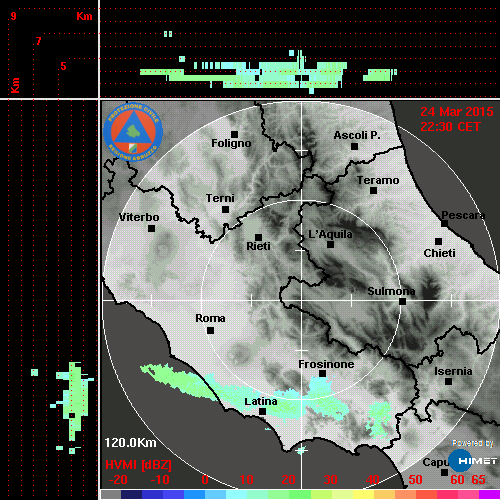The image size is (500, 500).
Task: Click the time text 22:30 CET
Action: coord(450,127)
